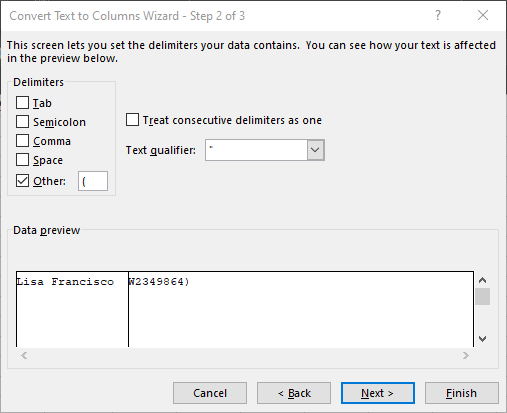Uncheck the Other delimiter checkbox
The image size is (507, 413).
[22, 181]
